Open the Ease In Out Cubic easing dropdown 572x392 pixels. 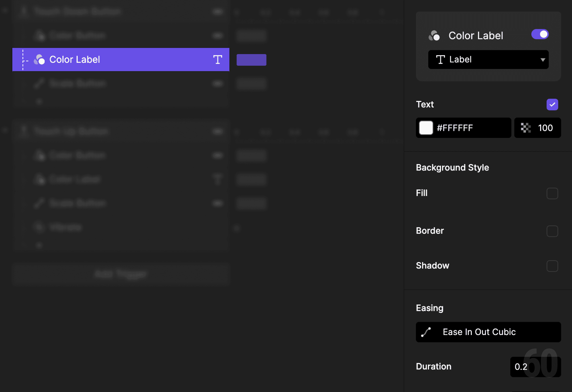pos(488,332)
